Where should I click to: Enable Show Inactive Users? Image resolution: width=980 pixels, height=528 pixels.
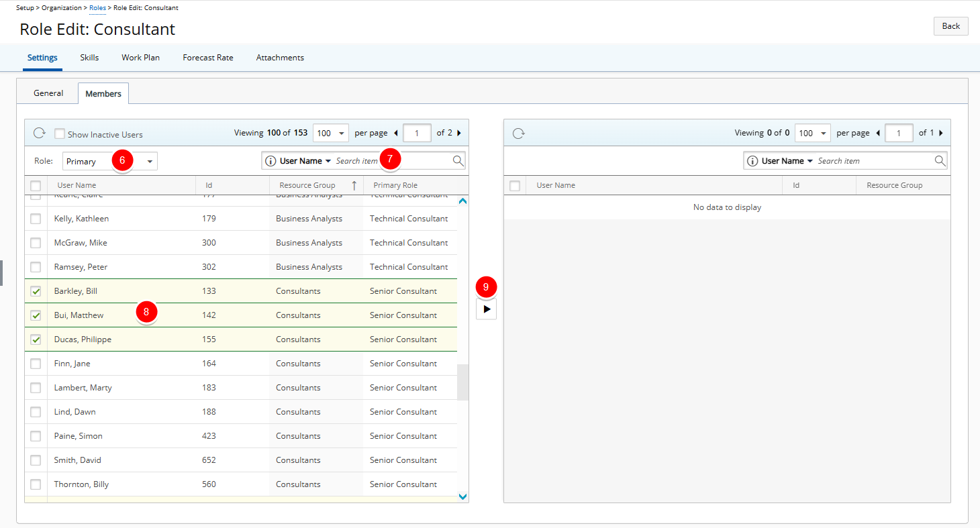coord(60,134)
